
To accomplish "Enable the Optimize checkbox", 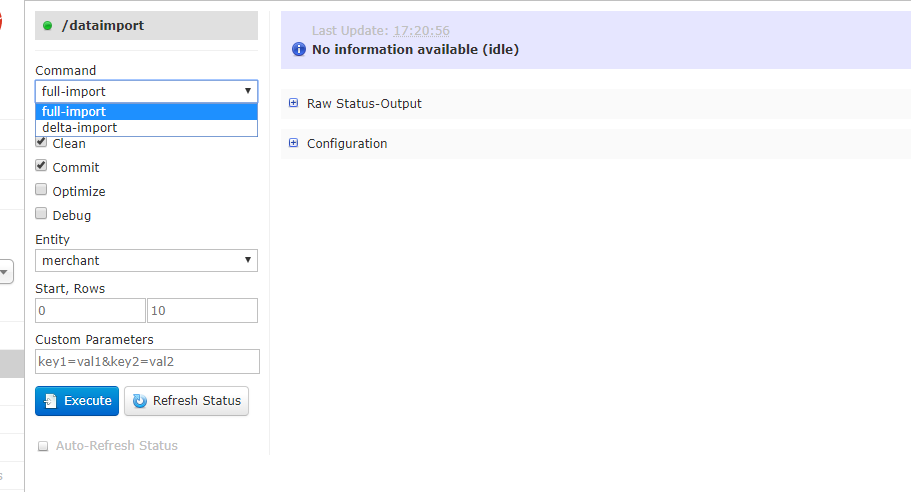I will click(41, 189).
